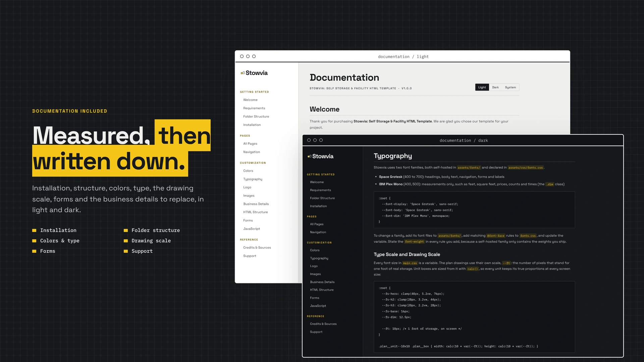Open Colors in the dark window sidebar

tap(315, 250)
